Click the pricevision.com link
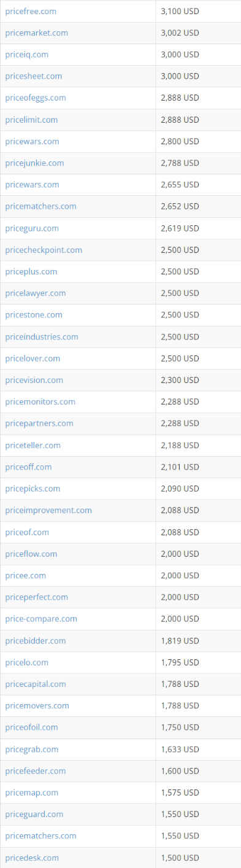 (34, 380)
